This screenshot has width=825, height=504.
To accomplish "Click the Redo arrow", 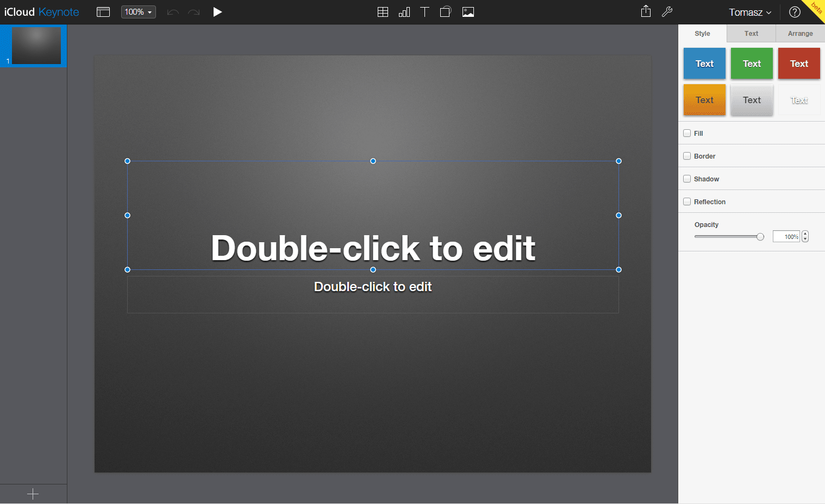I will (194, 12).
